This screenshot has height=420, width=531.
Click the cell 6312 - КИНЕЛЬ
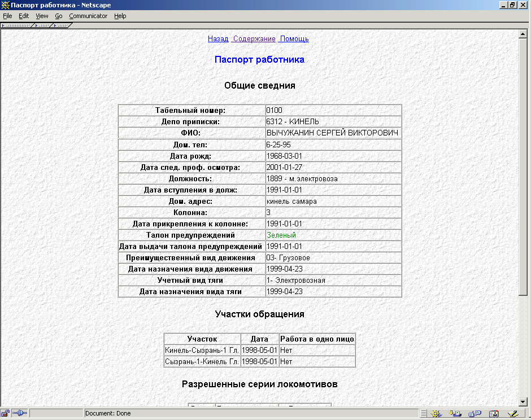333,121
